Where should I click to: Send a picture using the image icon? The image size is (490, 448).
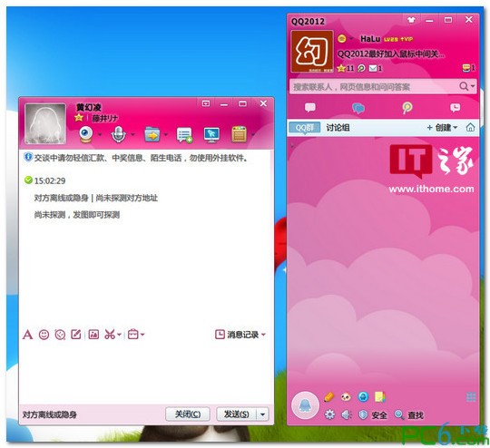click(93, 335)
